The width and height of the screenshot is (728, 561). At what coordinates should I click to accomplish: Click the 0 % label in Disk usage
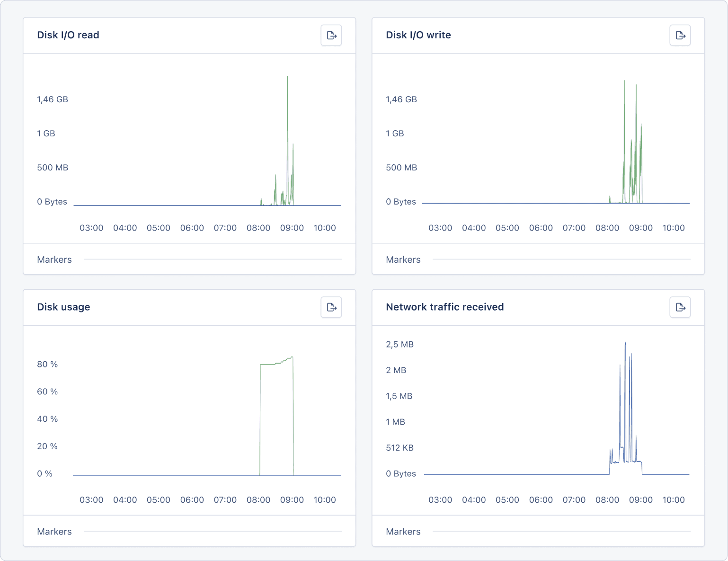(44, 474)
